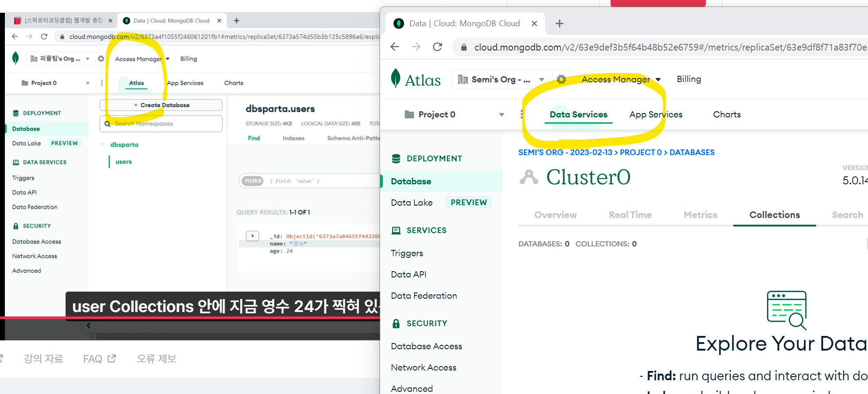868x394 pixels.
Task: Switch to App Services tab in right window
Action: pos(656,114)
